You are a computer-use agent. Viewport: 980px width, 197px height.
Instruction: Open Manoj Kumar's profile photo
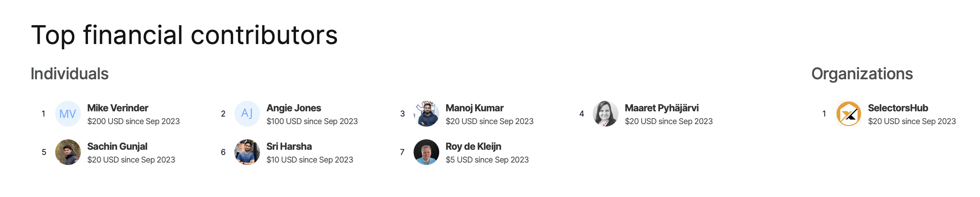pos(426,114)
